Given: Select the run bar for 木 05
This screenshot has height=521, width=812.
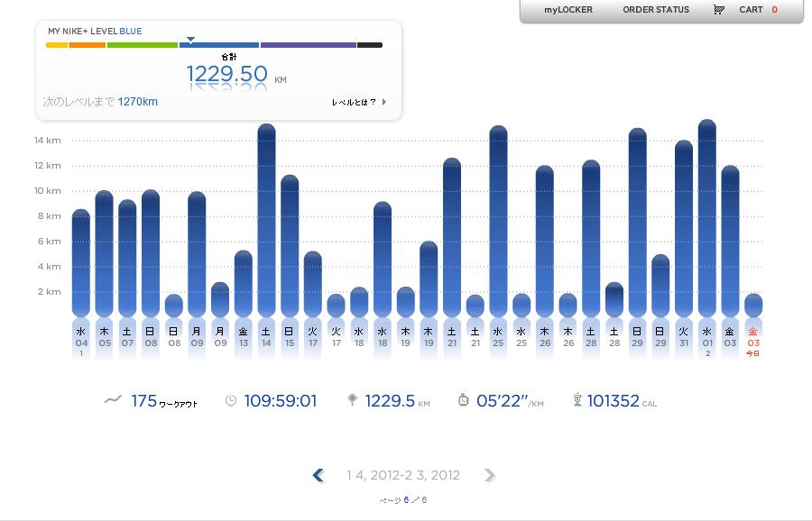Looking at the screenshot, I should tap(104, 253).
